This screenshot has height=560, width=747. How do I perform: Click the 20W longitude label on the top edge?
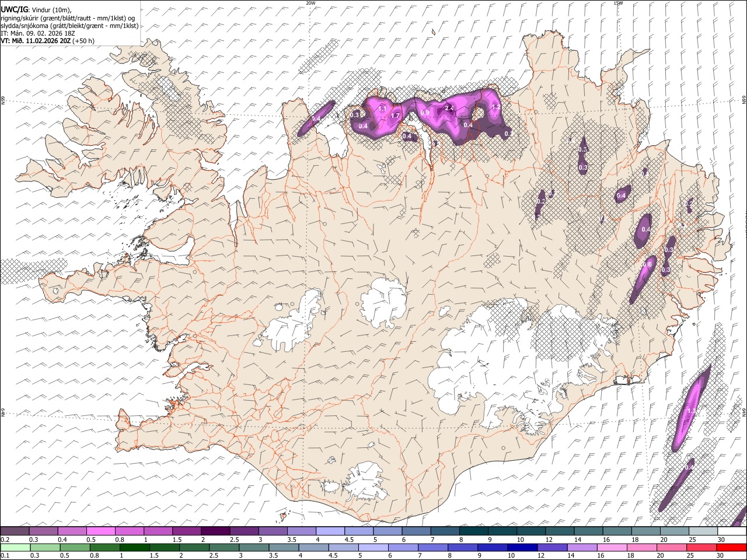tap(310, 3)
